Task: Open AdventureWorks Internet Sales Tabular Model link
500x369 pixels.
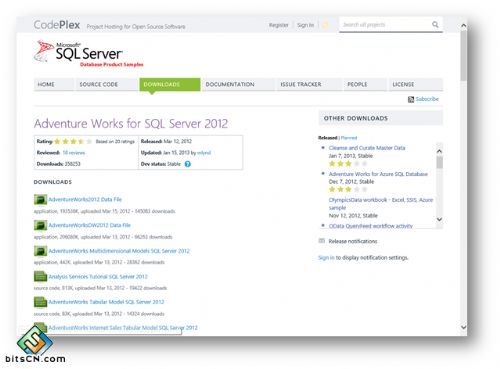Action: click(x=123, y=328)
